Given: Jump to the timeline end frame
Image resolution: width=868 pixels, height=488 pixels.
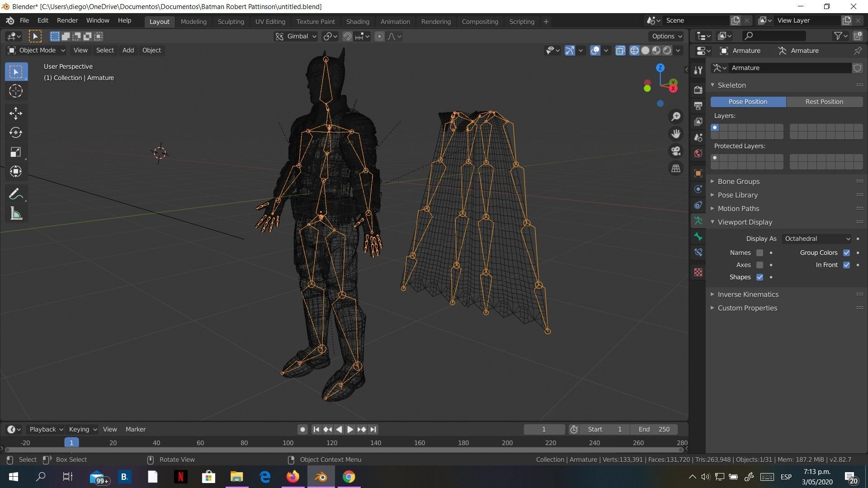Looking at the screenshot, I should [373, 429].
